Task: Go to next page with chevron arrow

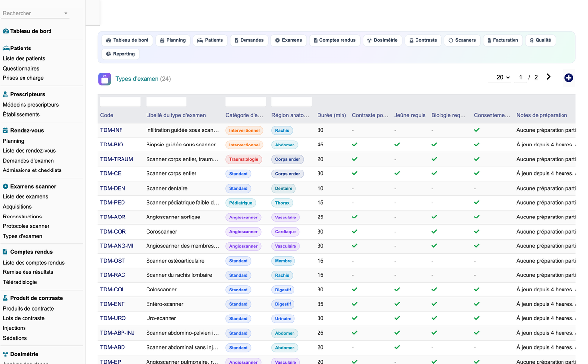Action: (548, 77)
